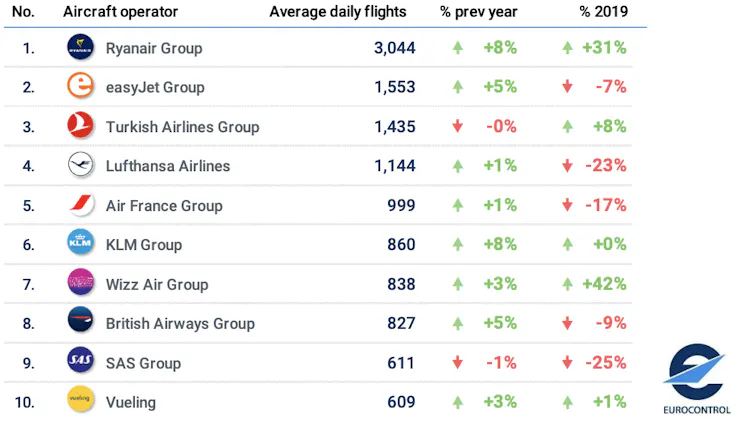Screen dimensions: 754x425
Task: Click the % 2019 column header
Action: 603,12
